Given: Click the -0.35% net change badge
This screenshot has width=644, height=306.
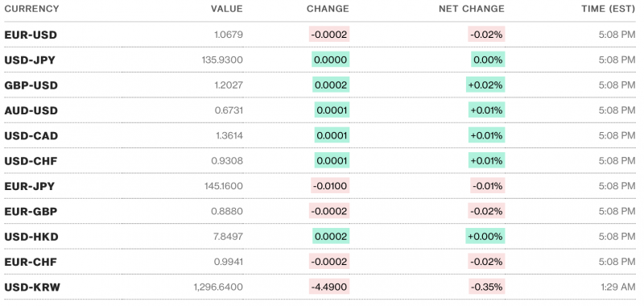Looking at the screenshot, I should [x=487, y=287].
